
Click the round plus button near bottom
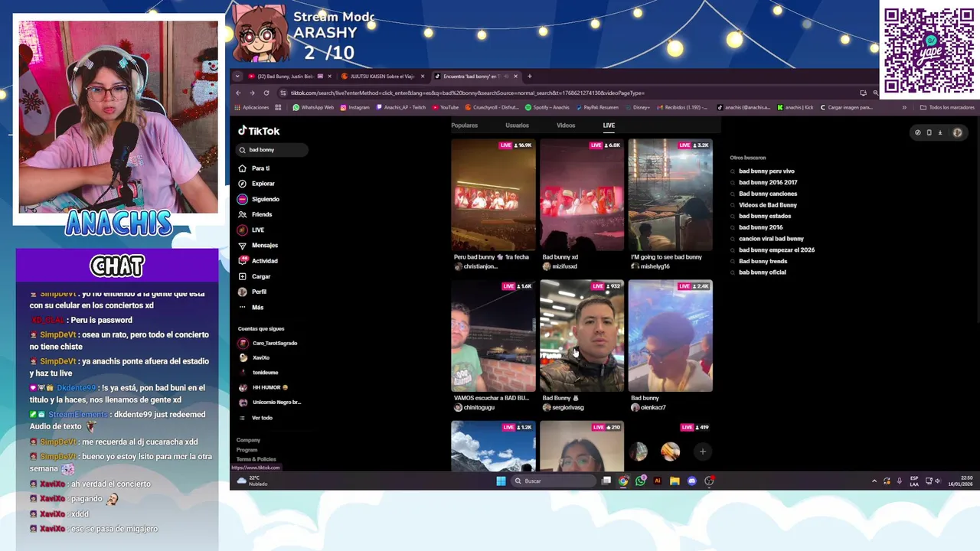702,452
